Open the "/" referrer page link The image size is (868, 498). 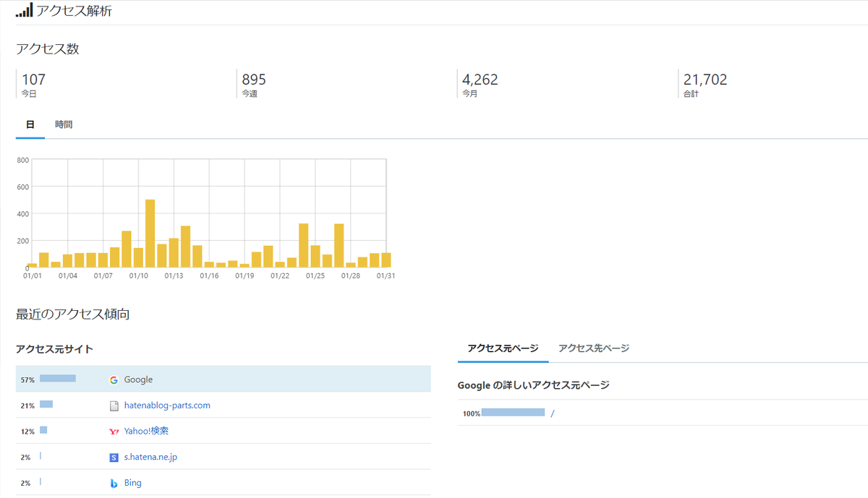(x=552, y=413)
